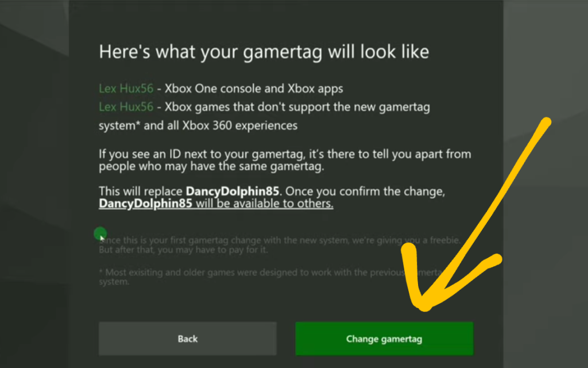Click bold DancyDolphin85 after 'This will replace'
The image size is (588, 368).
233,191
